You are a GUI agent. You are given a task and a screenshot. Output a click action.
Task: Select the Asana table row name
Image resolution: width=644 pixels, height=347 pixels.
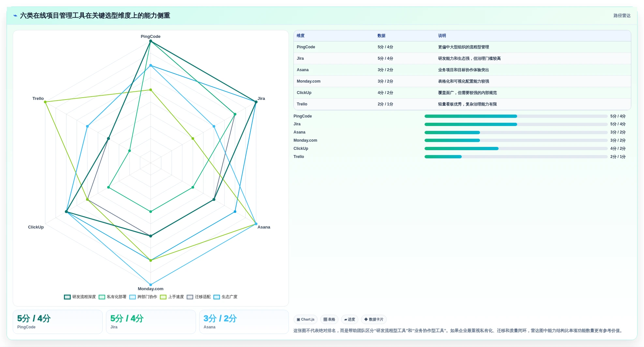tap(303, 70)
